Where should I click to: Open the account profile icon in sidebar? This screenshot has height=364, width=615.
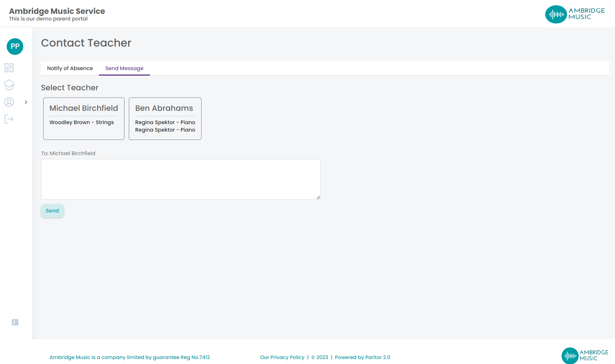9,102
